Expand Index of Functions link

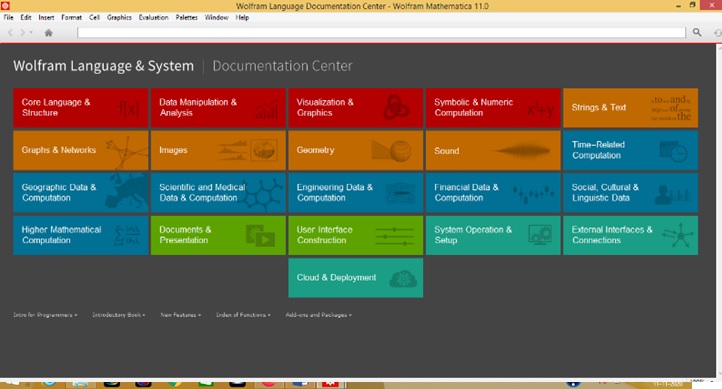(243, 315)
